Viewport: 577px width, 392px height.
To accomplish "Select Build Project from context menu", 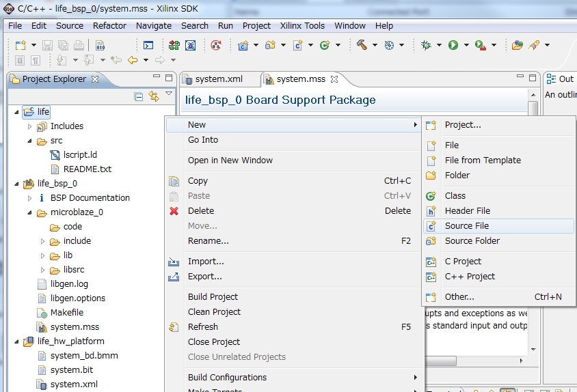I will [294, 297].
